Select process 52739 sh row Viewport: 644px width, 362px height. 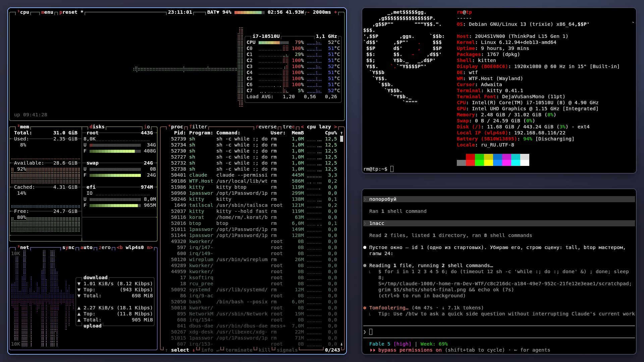pyautogui.click(x=254, y=139)
